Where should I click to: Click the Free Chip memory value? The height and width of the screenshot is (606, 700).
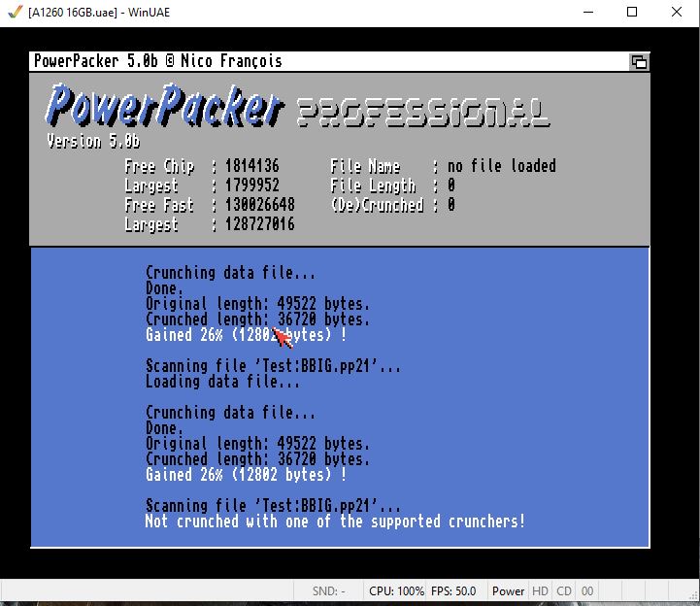point(251,166)
